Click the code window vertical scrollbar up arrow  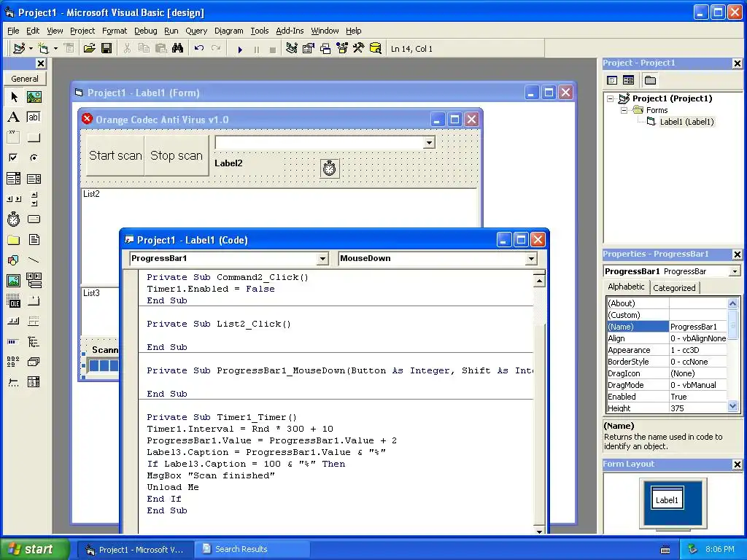coord(539,281)
